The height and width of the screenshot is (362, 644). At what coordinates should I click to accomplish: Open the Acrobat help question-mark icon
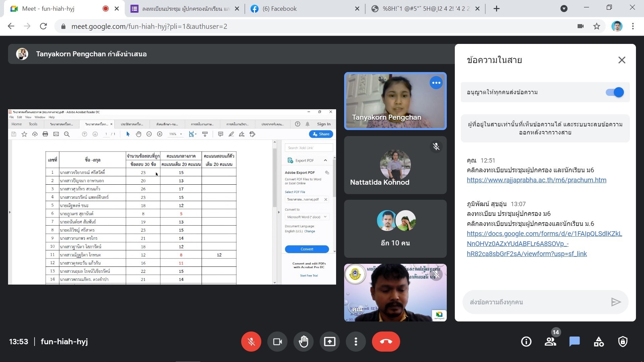(298, 124)
